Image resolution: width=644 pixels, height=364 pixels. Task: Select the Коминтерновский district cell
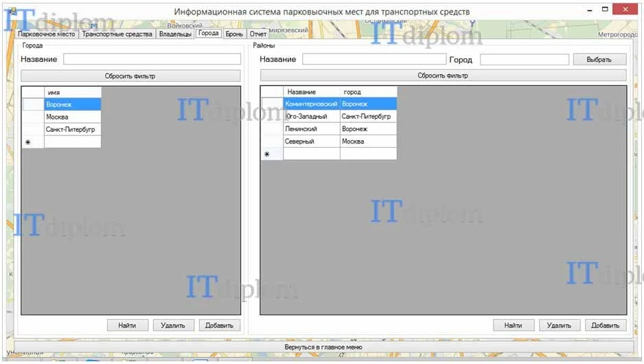tap(311, 104)
